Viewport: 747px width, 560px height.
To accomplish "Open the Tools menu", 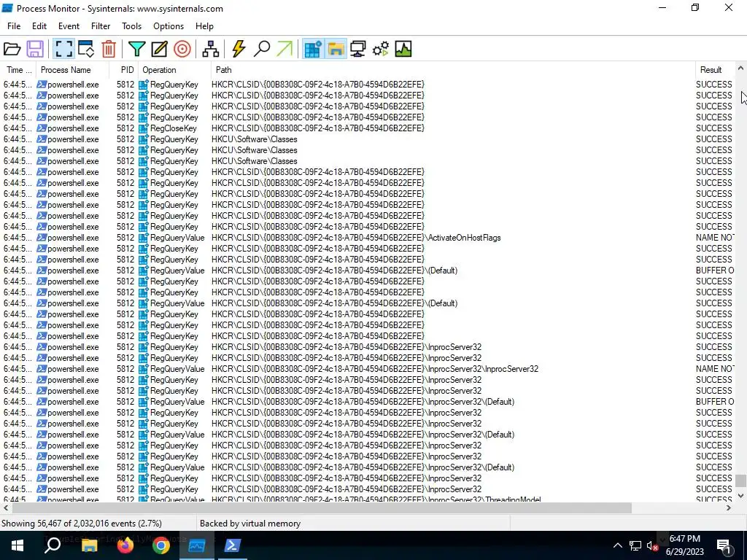I will pos(131,26).
